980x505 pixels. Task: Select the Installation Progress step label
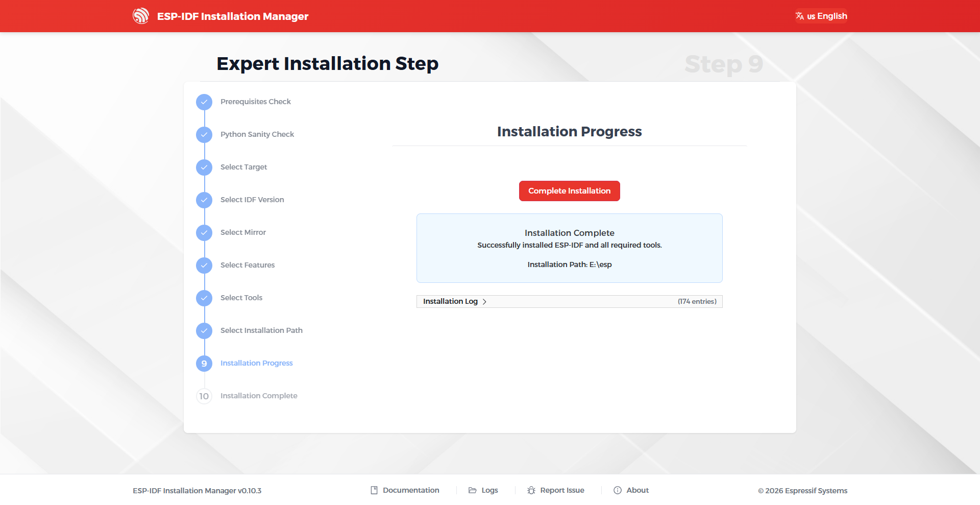click(257, 363)
